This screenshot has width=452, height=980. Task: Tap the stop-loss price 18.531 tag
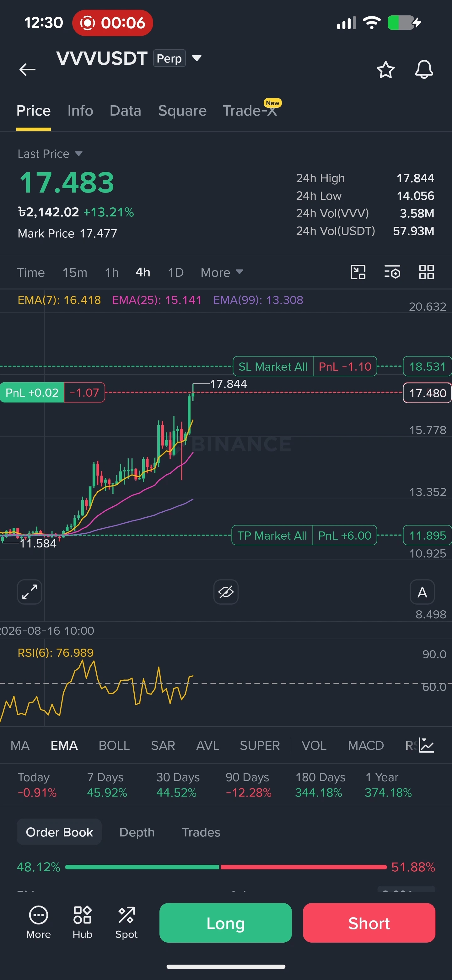click(x=427, y=366)
